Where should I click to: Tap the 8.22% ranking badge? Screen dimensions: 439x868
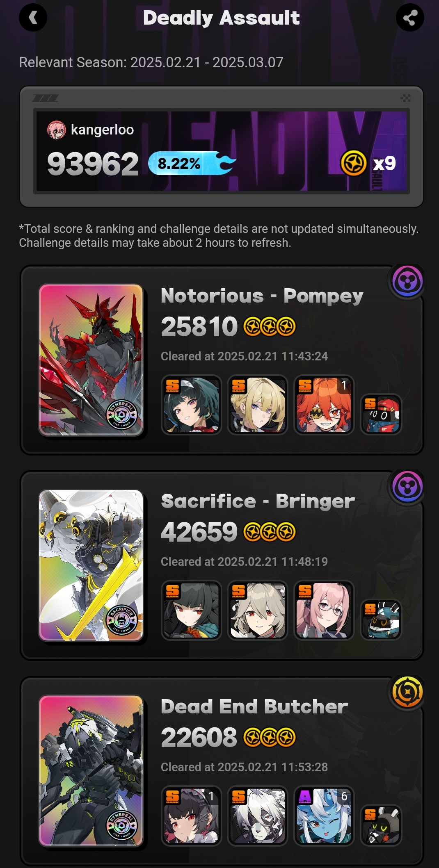tap(192, 164)
